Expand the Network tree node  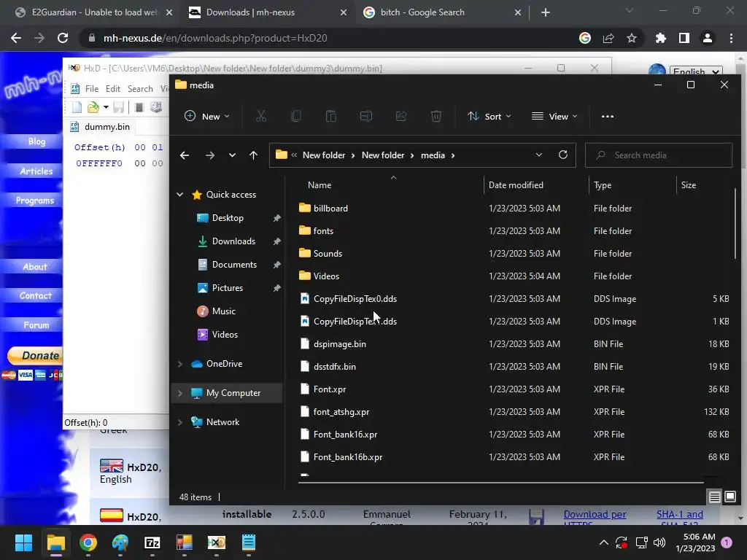[180, 422]
